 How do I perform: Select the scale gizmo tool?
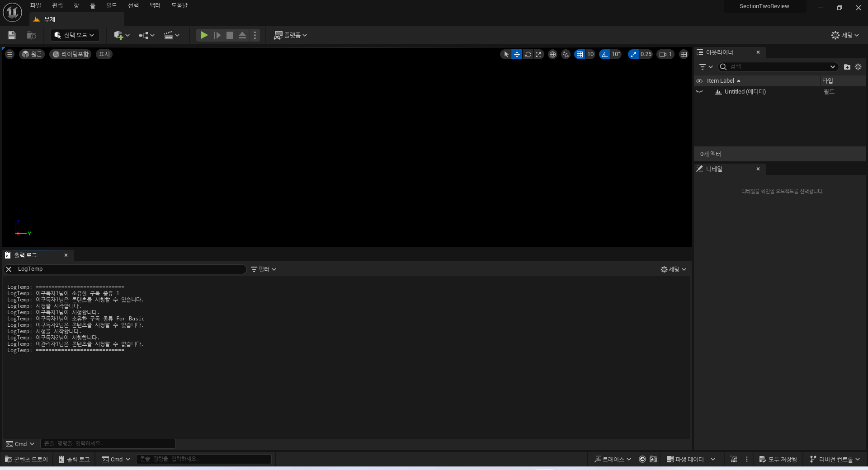[538, 54]
